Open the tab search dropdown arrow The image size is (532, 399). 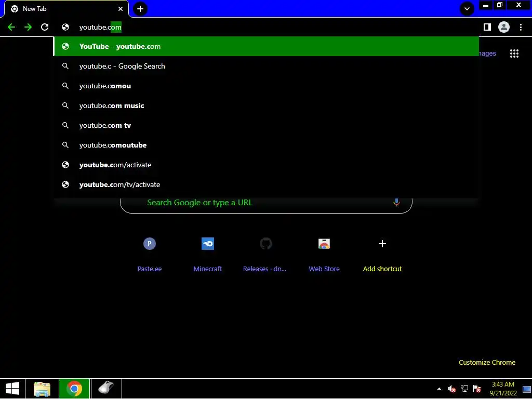pos(467,9)
